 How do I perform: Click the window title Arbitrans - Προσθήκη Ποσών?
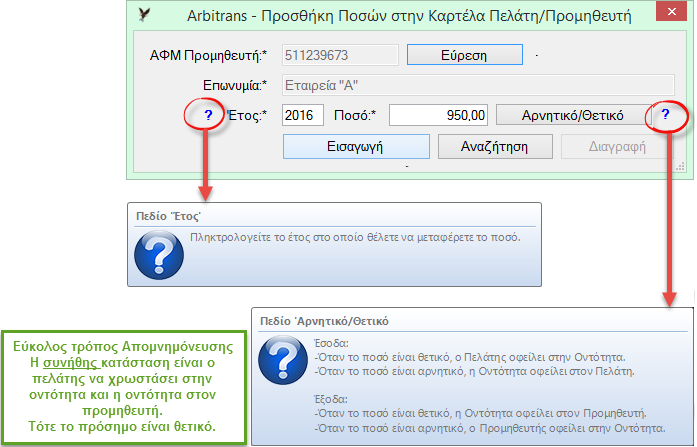click(409, 16)
